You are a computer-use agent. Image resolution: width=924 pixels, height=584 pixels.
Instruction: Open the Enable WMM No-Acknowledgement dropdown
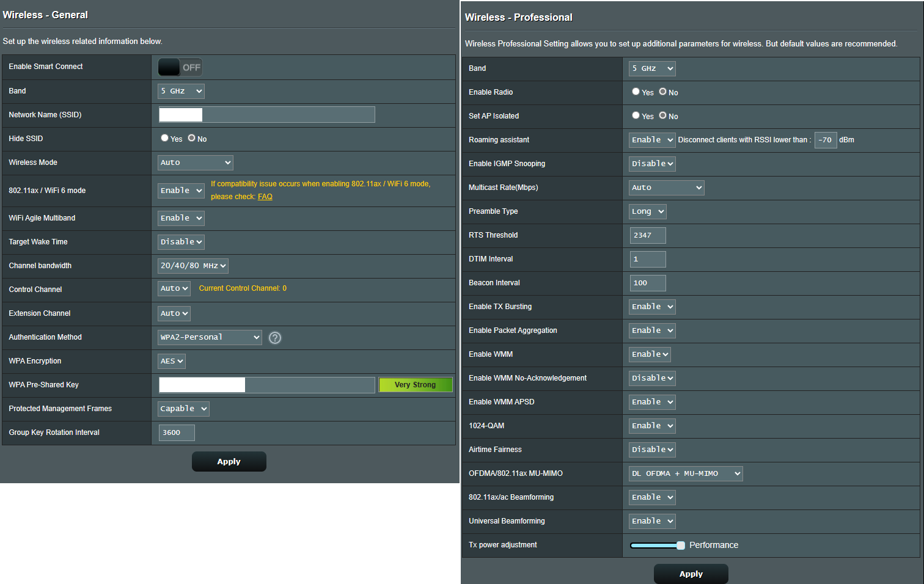(652, 378)
